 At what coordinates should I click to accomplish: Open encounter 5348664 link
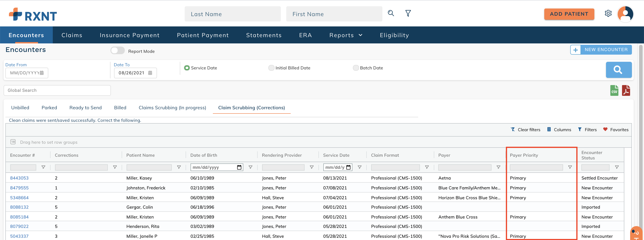click(19, 198)
